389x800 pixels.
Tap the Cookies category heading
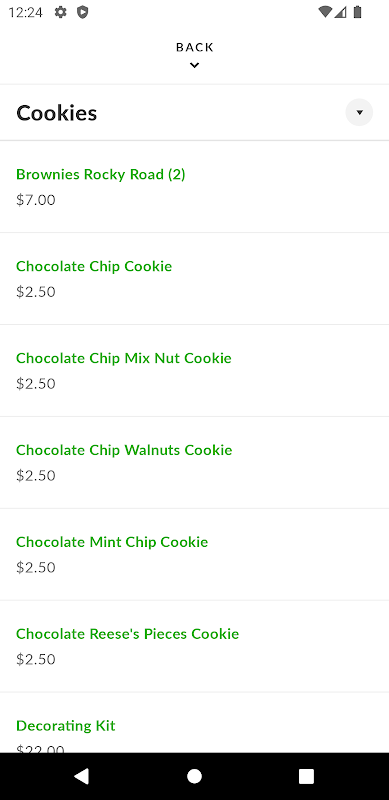pyautogui.click(x=57, y=113)
